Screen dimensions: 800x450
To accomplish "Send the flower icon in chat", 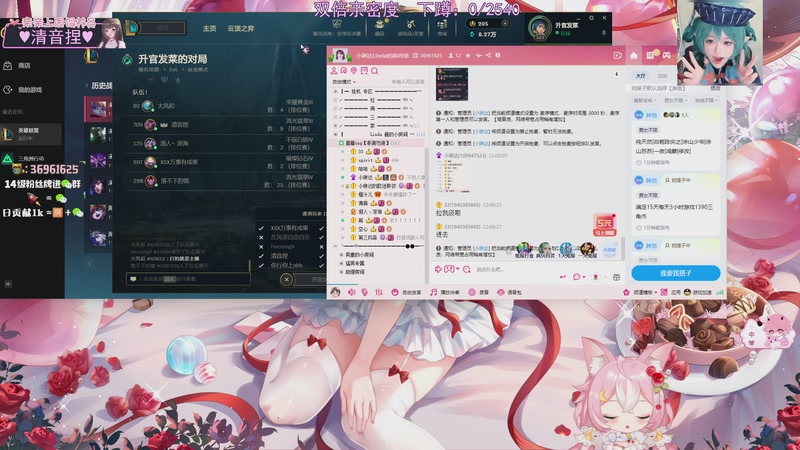I will pos(595,277).
